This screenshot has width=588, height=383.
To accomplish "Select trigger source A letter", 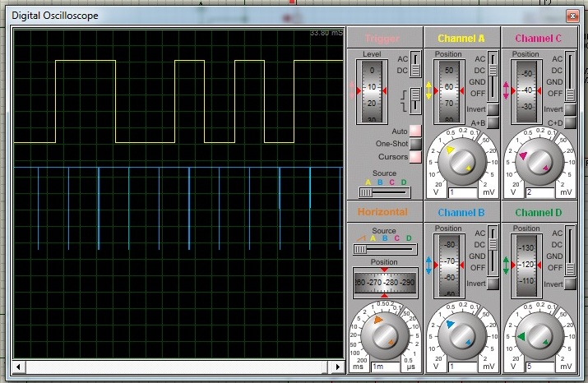I will [x=368, y=182].
